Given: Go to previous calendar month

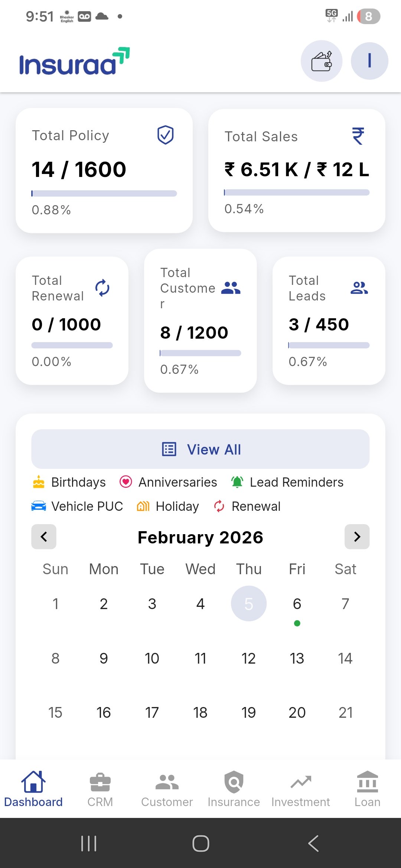Looking at the screenshot, I should (x=44, y=536).
